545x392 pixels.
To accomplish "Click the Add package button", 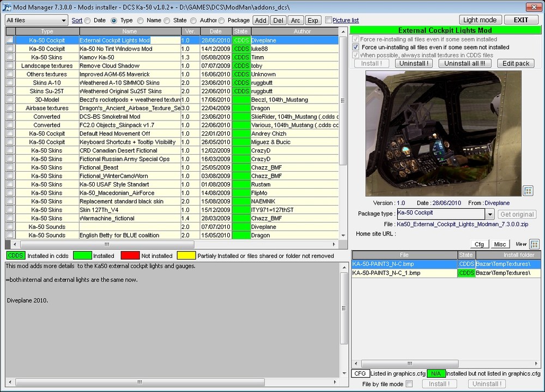I will pos(261,20).
